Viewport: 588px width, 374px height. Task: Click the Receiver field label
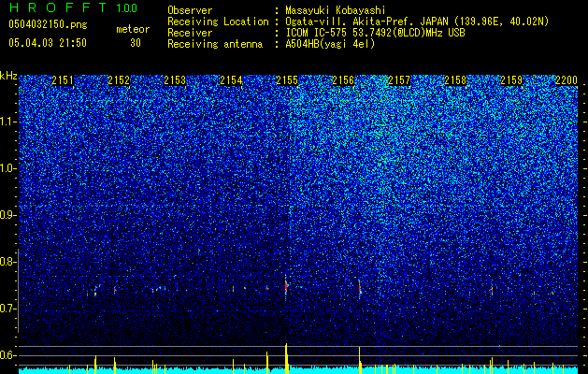190,33
